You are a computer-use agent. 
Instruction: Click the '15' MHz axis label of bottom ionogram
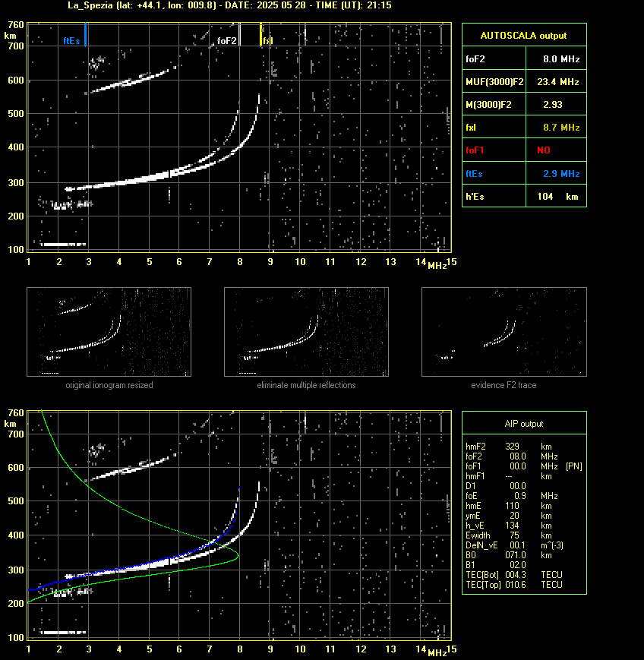click(452, 649)
